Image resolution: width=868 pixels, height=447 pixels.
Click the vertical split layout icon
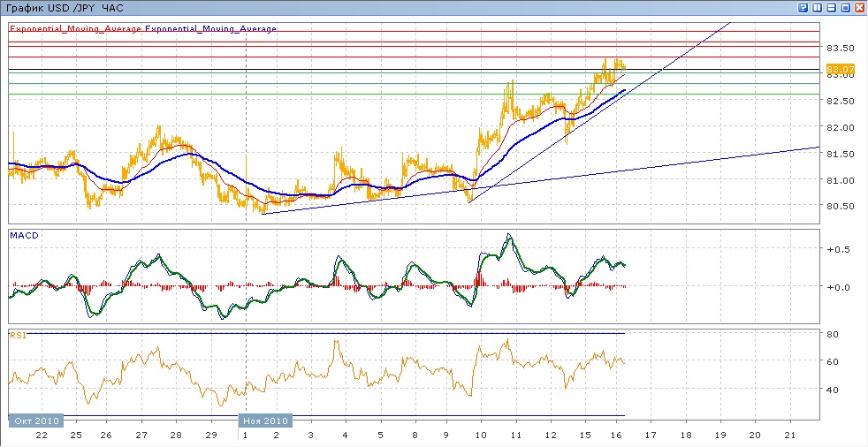817,7
